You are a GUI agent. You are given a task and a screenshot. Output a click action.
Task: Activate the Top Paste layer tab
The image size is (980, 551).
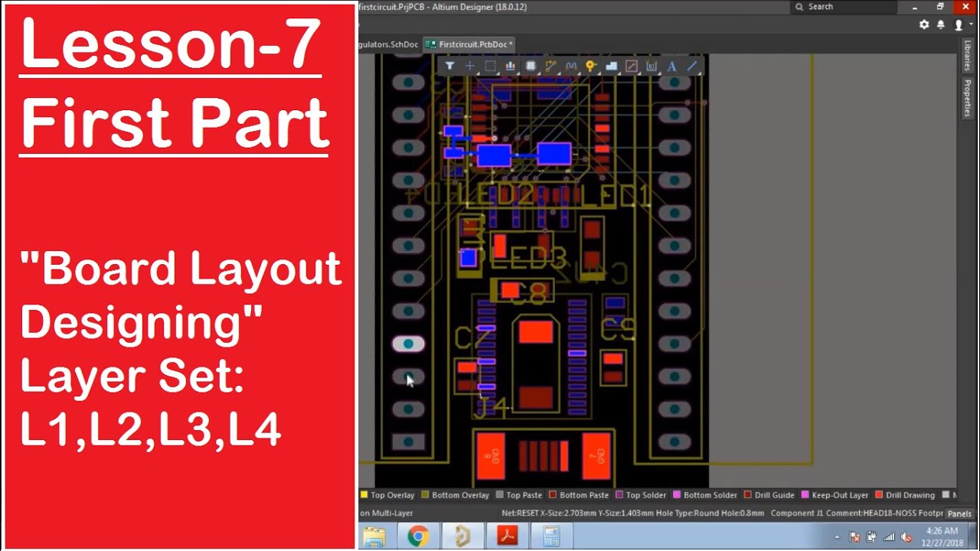519,495
